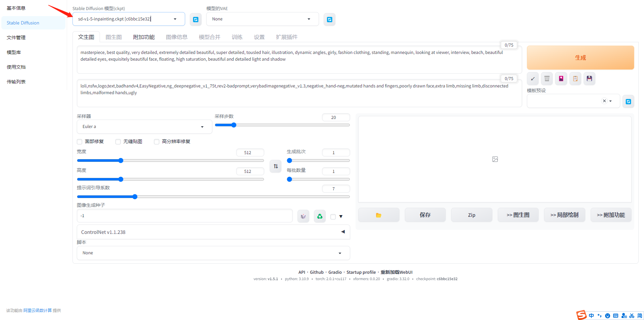Viewport: 644px width, 320px height.
Task: Click the positive prompt text area
Action: [299, 60]
